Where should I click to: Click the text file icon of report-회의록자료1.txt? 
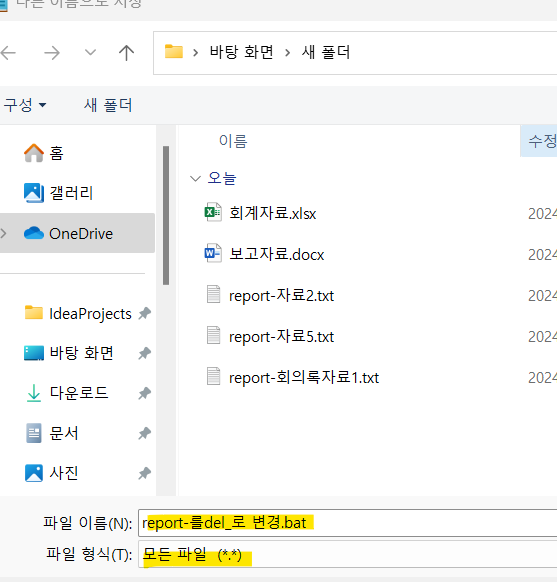[x=213, y=376]
